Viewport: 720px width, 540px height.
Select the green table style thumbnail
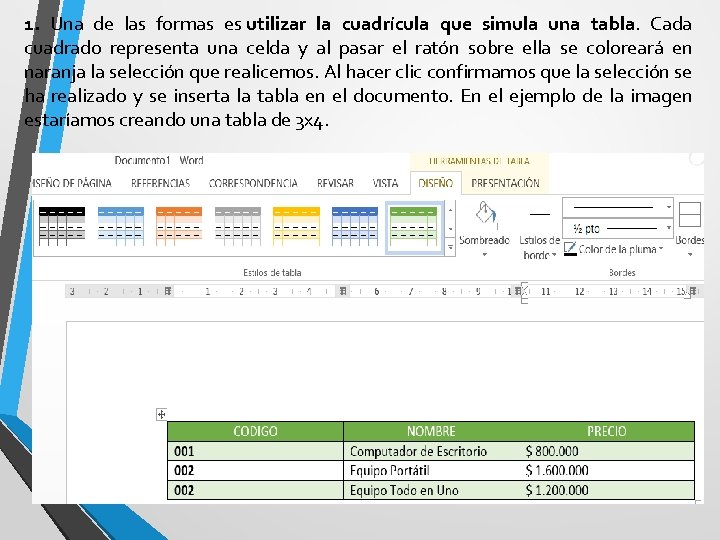[x=414, y=227]
